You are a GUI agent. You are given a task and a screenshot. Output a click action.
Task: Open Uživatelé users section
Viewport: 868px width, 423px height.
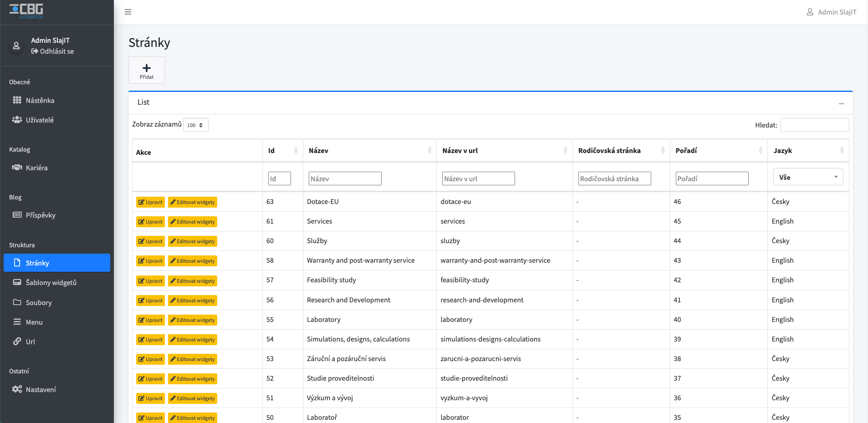[x=40, y=120]
